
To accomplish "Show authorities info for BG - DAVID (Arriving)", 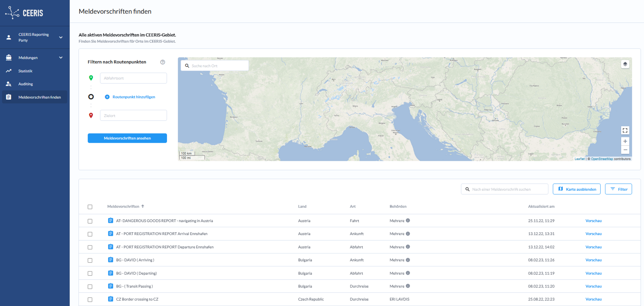I will click(408, 260).
